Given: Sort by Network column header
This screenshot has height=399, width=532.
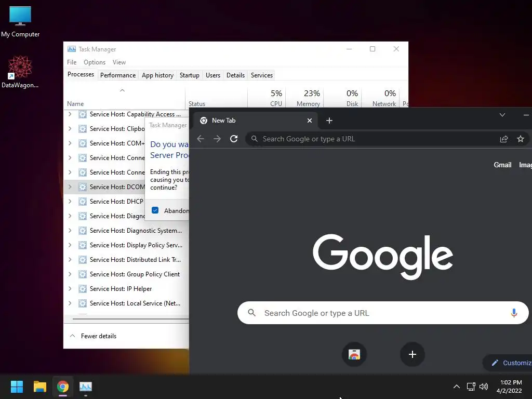Looking at the screenshot, I should click(381, 98).
